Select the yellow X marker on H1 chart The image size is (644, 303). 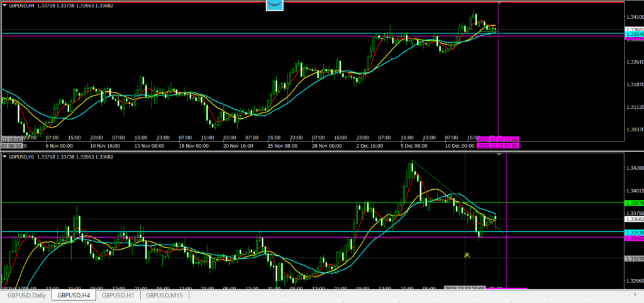(467, 255)
